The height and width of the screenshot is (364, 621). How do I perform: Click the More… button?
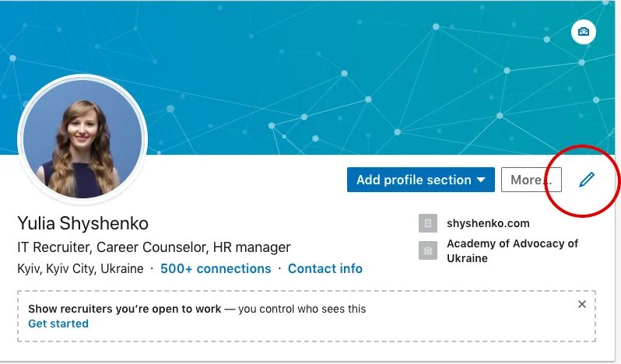pos(531,180)
